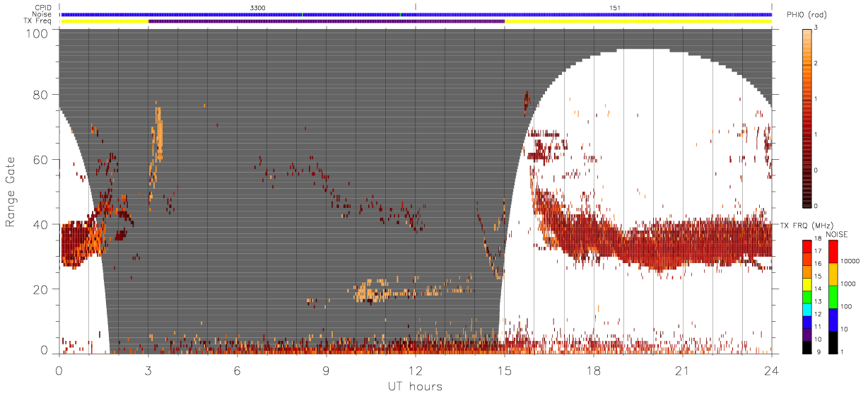
Task: Click the UT hours axis title
Action: pyautogui.click(x=415, y=387)
